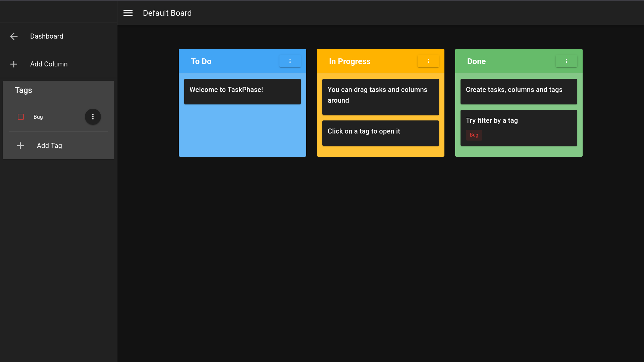Select the Bug tag entry in Tags panel
The height and width of the screenshot is (362, 644).
[38, 117]
